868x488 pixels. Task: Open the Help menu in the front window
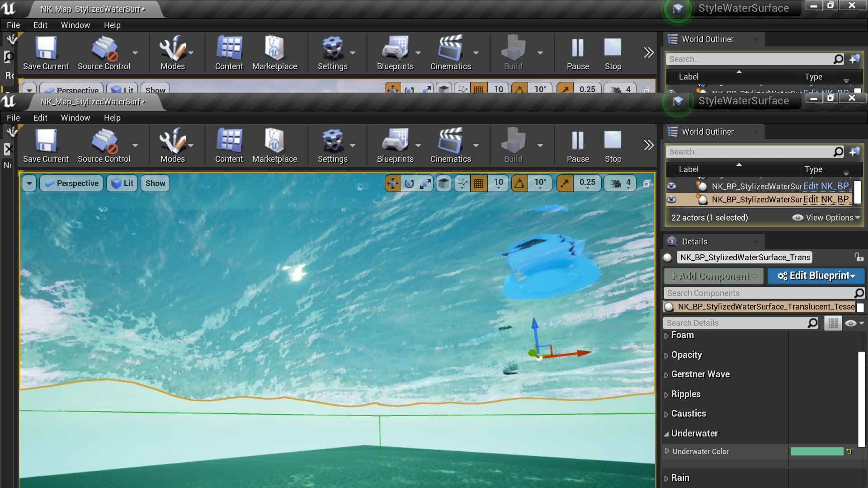point(112,117)
